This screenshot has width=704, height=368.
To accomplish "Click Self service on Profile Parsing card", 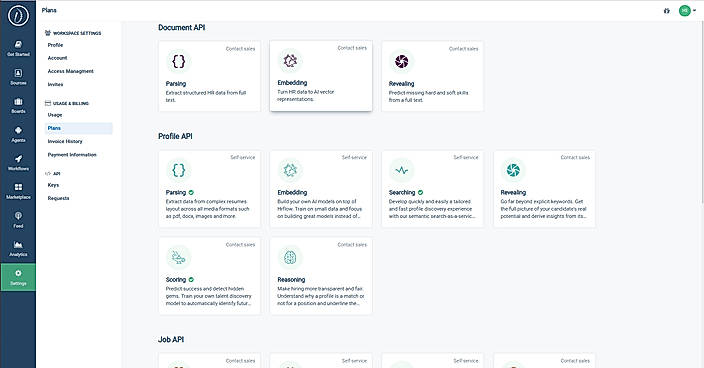I will point(242,158).
